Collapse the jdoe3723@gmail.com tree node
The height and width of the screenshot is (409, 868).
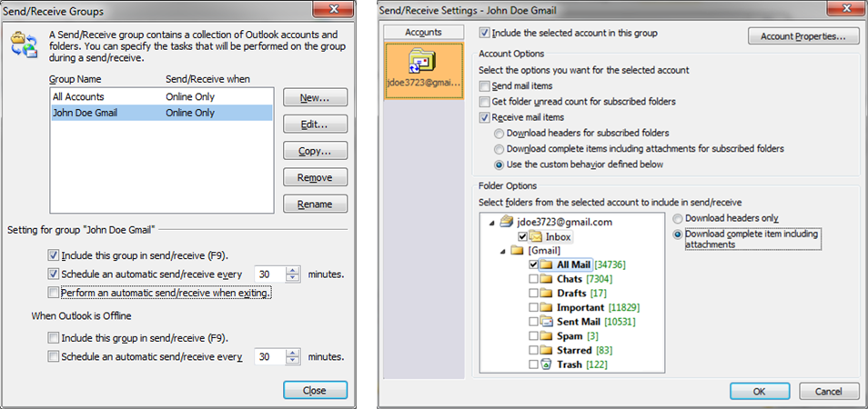tap(493, 222)
